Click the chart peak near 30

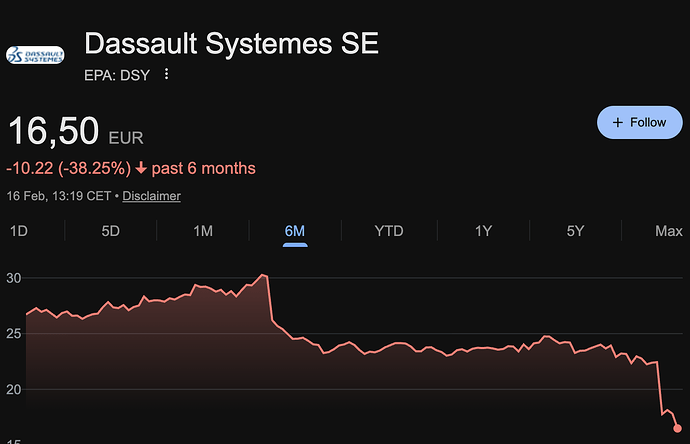click(263, 275)
